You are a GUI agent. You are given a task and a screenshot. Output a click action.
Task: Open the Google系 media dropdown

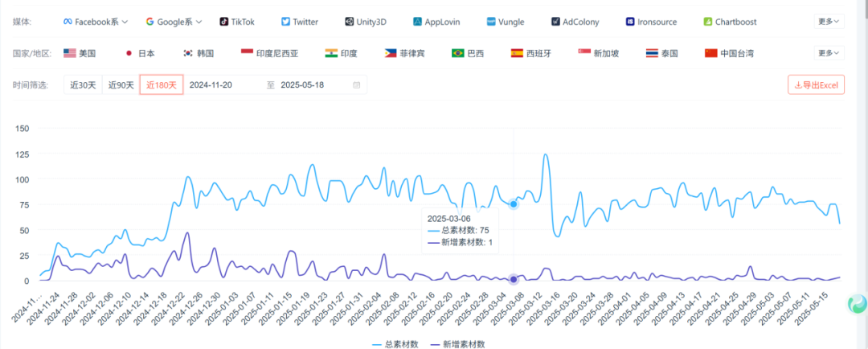coord(174,23)
